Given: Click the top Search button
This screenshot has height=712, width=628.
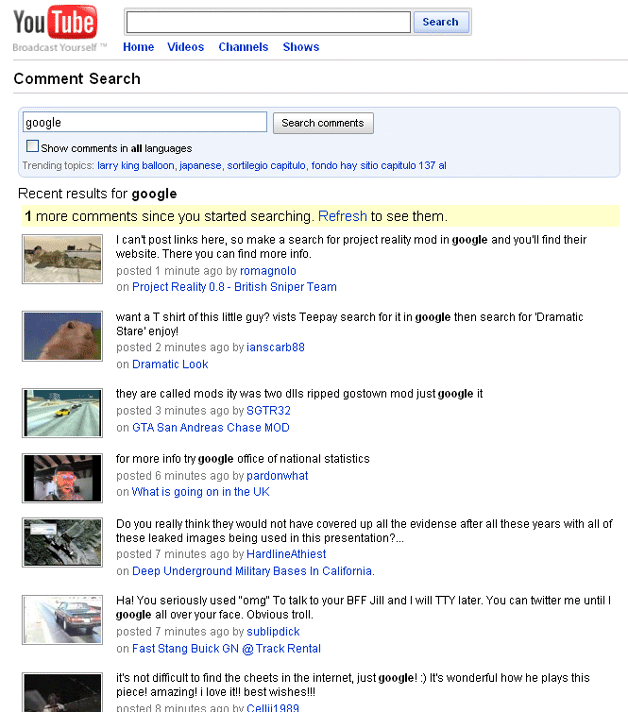Looking at the screenshot, I should coord(440,22).
